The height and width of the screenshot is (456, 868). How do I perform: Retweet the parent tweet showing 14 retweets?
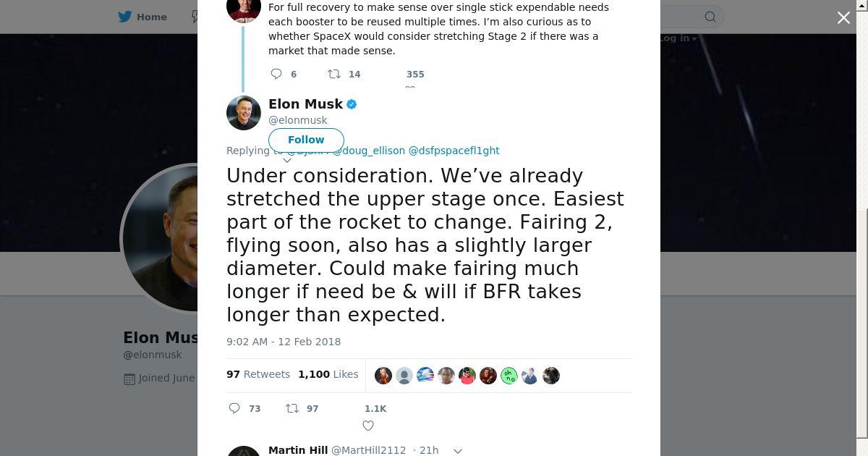(x=334, y=74)
